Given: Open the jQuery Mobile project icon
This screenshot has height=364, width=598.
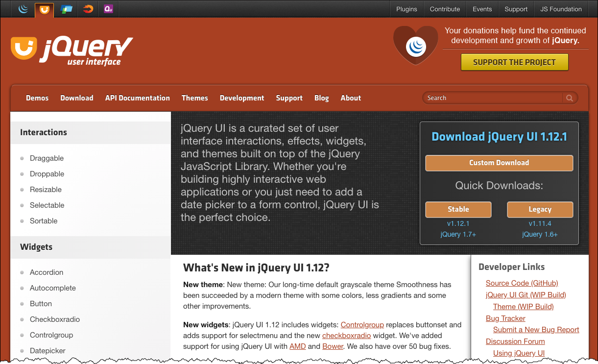Looking at the screenshot, I should tap(66, 9).
